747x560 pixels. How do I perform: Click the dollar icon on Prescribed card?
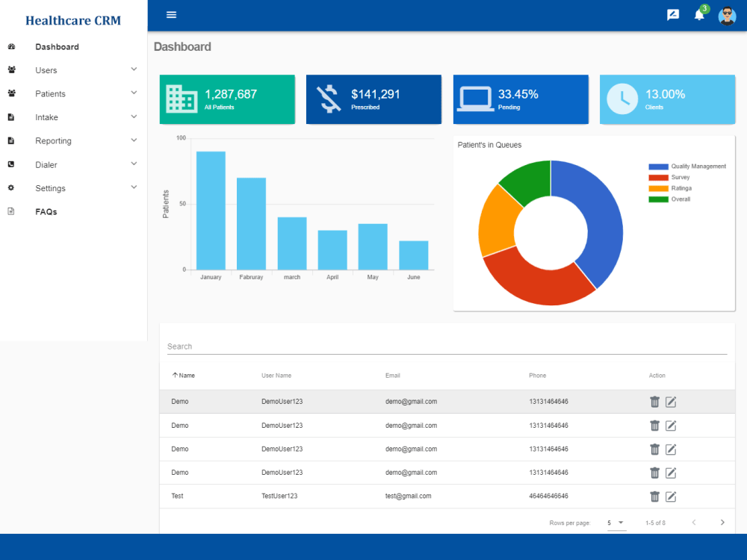[329, 99]
